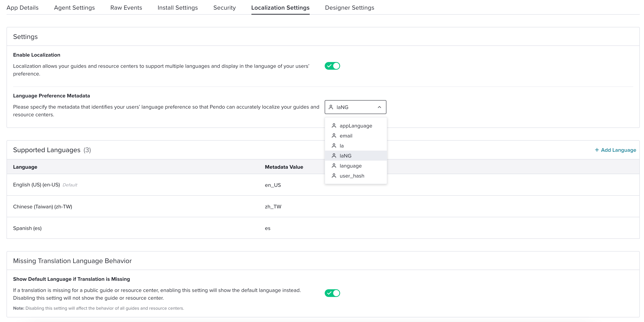Toggle Show Default Language if Missing switch
The height and width of the screenshot is (322, 644).
[332, 293]
